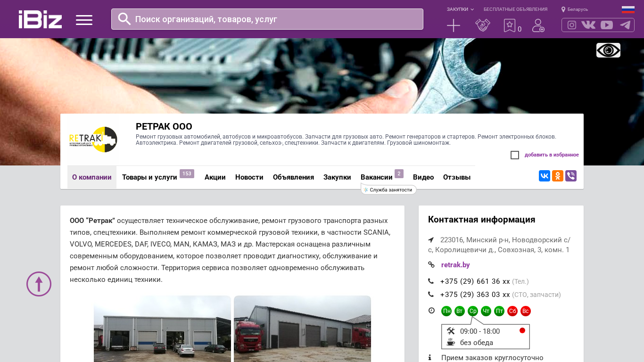Open the Вакансии tab
644x362 pixels.
pos(377,177)
